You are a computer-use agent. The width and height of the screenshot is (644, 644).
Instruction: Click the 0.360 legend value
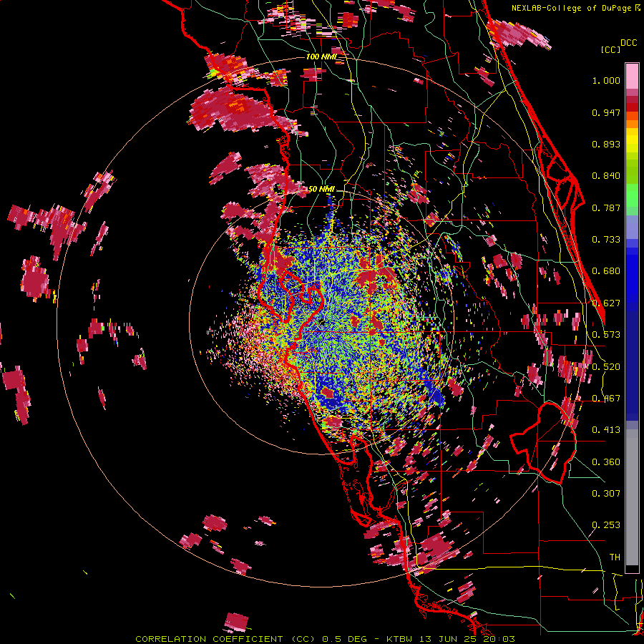click(x=606, y=462)
